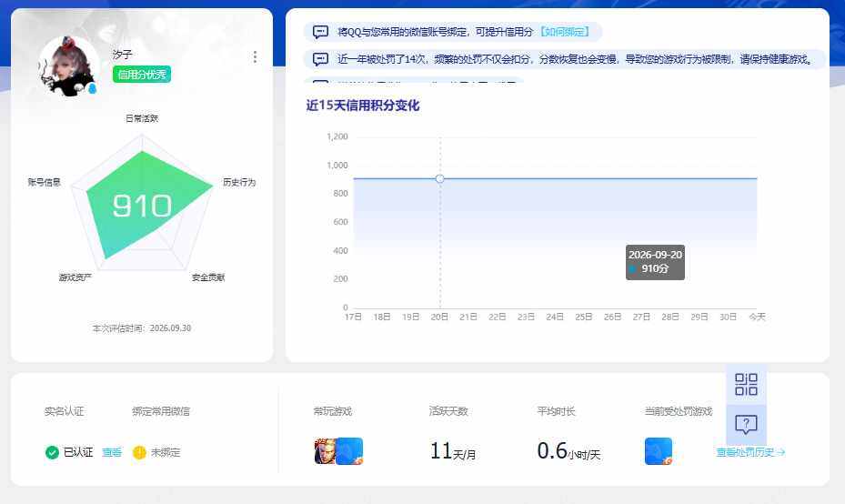Open the 查看处罚历史 link
Screen dimensions: 845x504
point(750,452)
